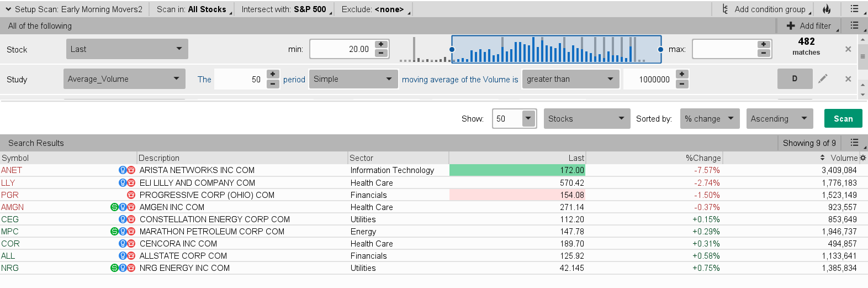
Task: Edit the Average_Volume study with the pencil icon
Action: click(823, 78)
